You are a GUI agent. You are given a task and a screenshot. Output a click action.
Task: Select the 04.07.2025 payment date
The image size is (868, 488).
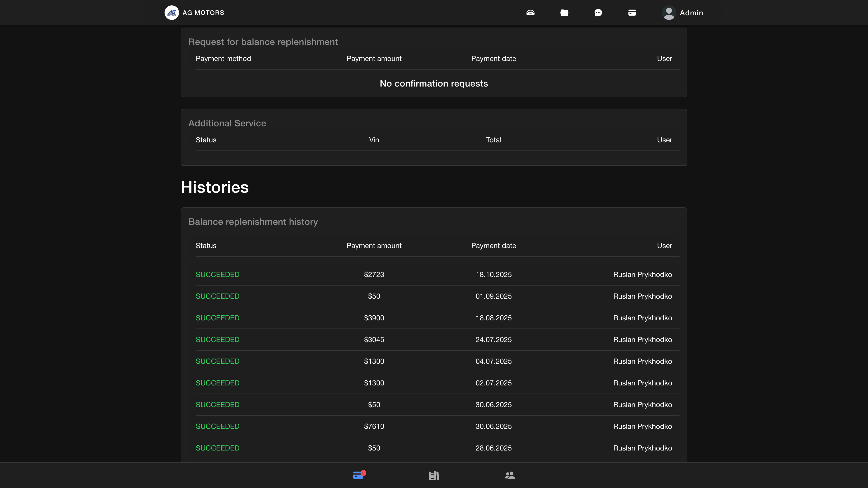tap(494, 361)
